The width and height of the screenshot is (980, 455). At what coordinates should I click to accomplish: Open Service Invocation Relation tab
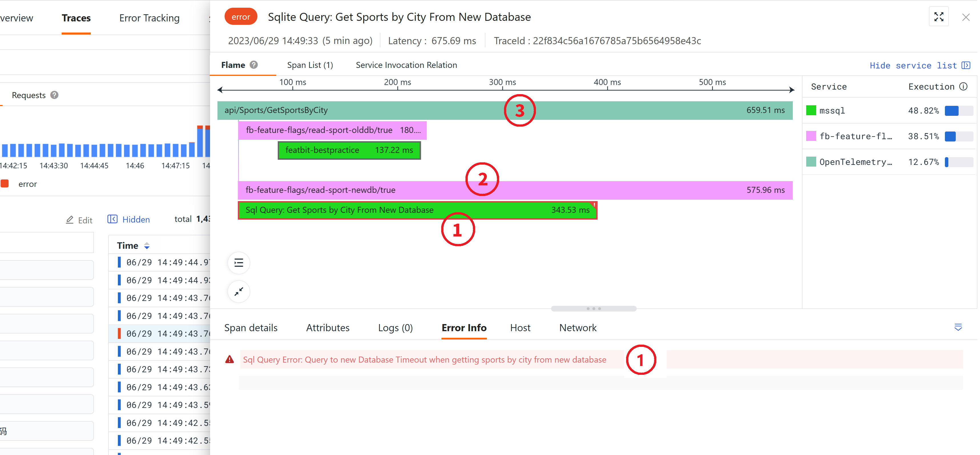(406, 65)
